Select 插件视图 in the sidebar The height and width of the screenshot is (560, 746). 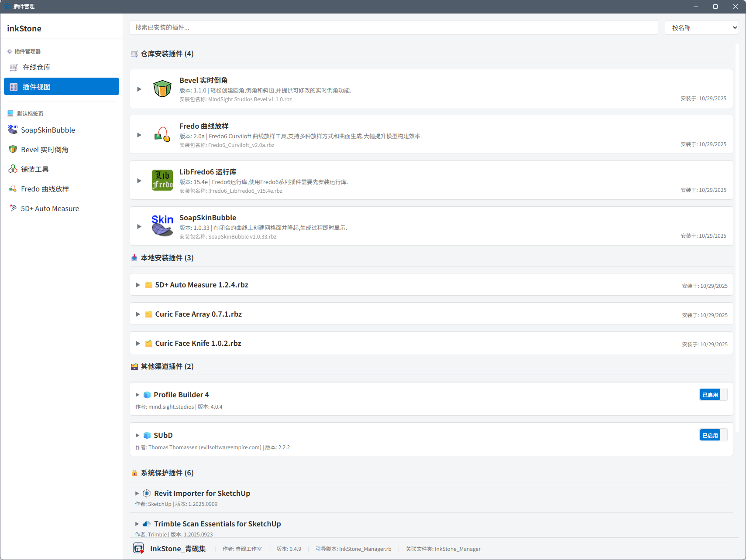[62, 86]
